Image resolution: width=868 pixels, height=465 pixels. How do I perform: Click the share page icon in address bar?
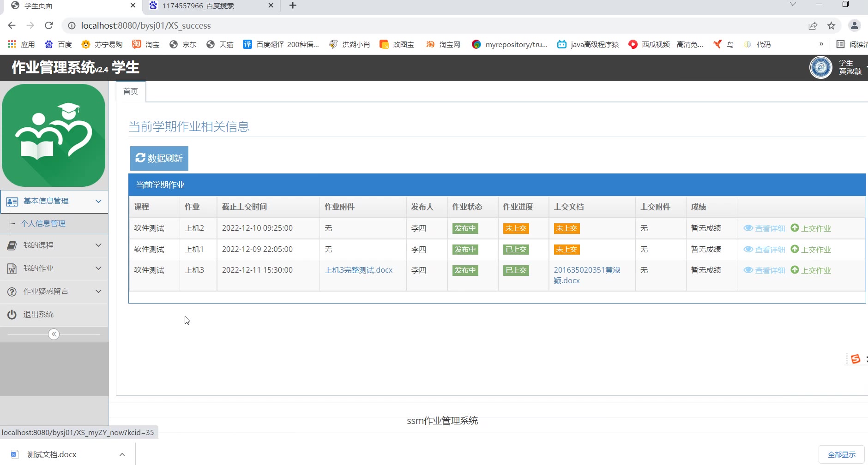point(813,26)
